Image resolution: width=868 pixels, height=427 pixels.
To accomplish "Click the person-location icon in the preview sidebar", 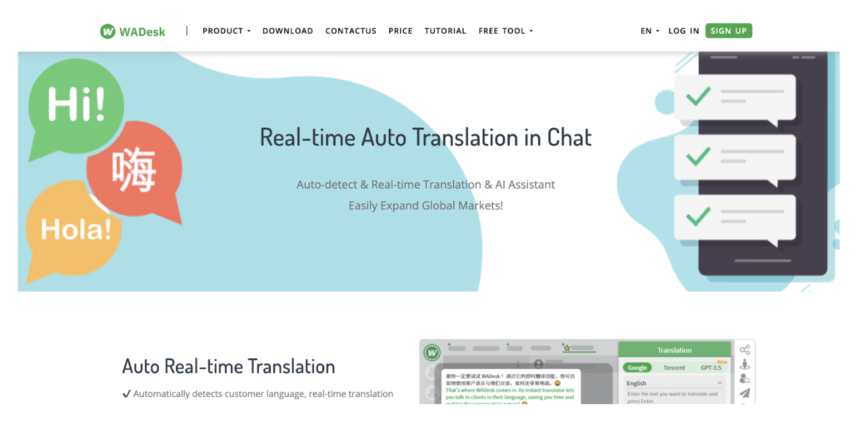I will point(744,364).
